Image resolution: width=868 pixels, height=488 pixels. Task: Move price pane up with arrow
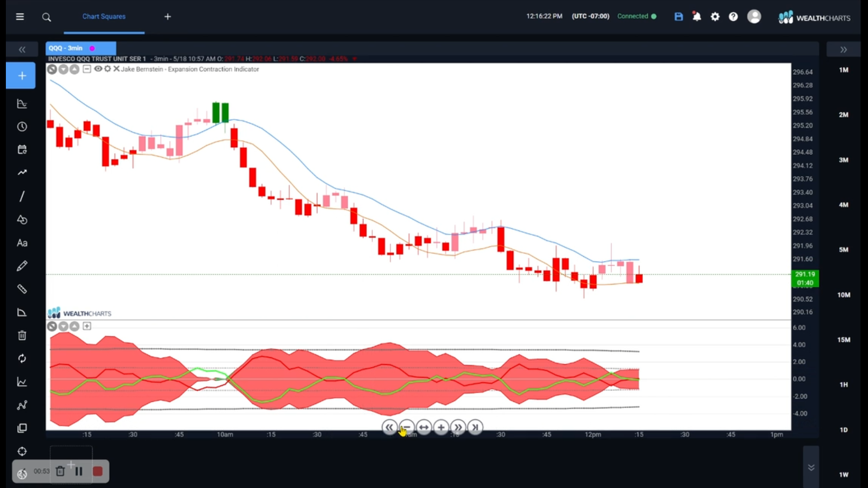pos(75,69)
